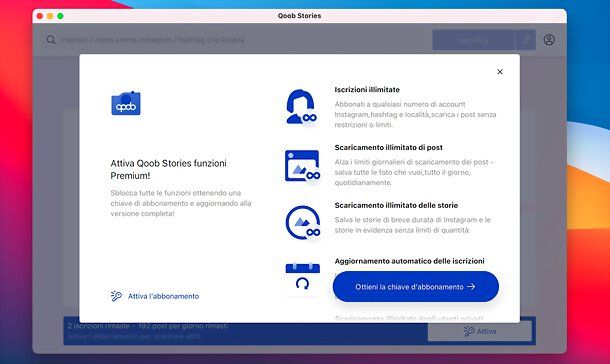
Task: Click the Qoob Stories window title
Action: pos(299,16)
